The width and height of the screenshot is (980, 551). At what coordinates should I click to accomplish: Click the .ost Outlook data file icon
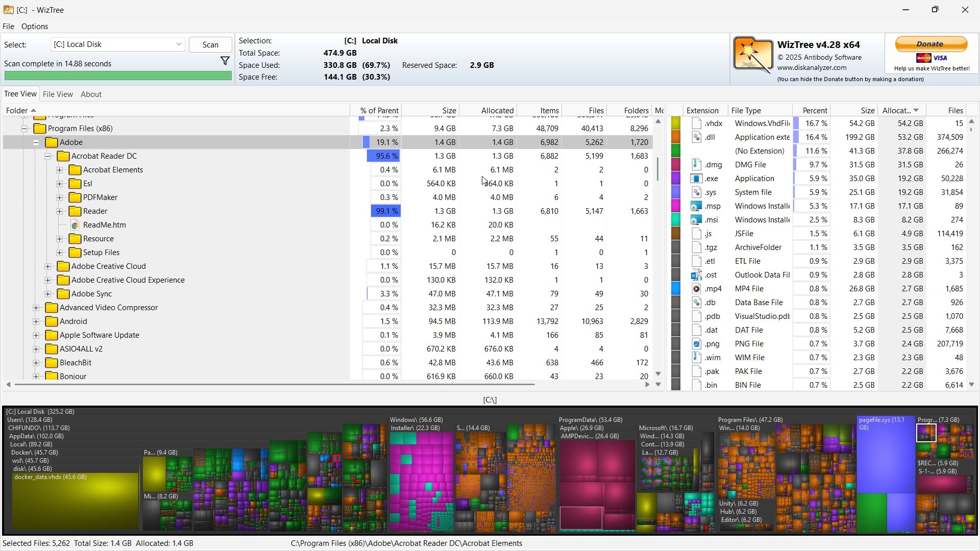[697, 275]
